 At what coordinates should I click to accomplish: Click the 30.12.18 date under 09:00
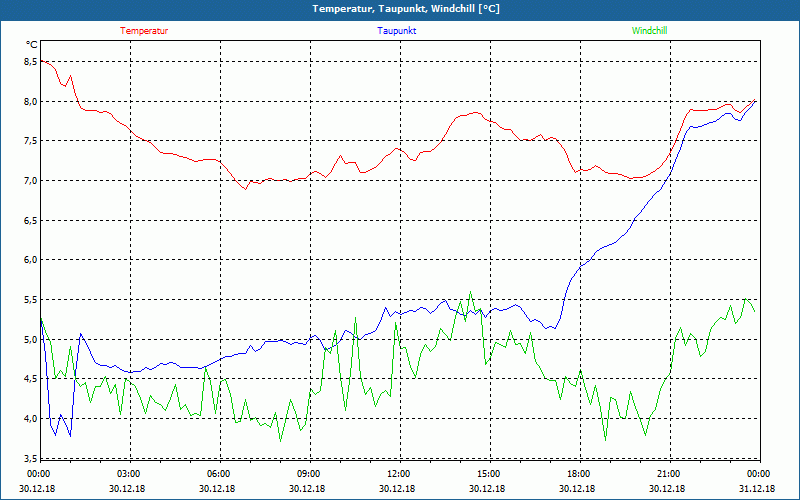coord(308,488)
